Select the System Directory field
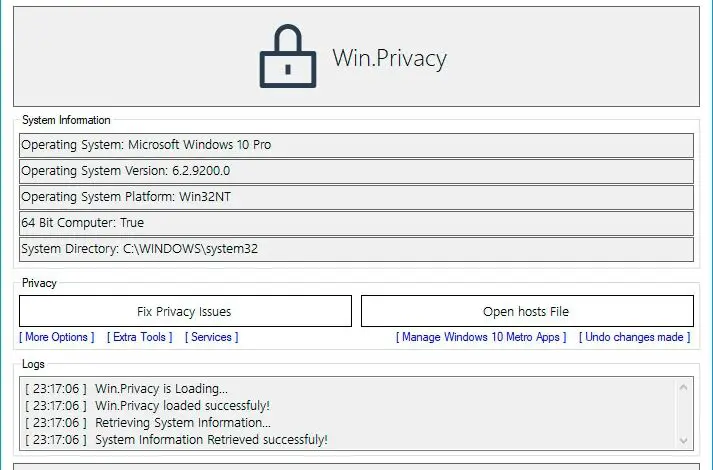713x470 pixels. 355,249
